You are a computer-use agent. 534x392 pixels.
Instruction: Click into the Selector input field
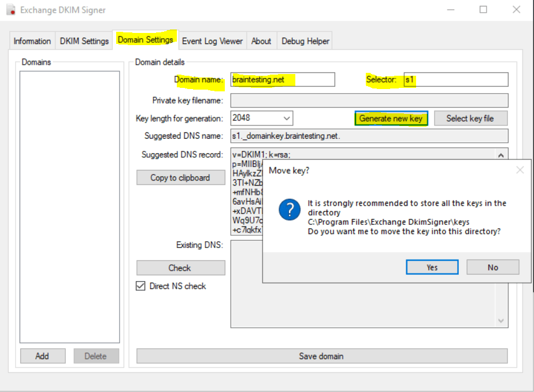point(455,80)
